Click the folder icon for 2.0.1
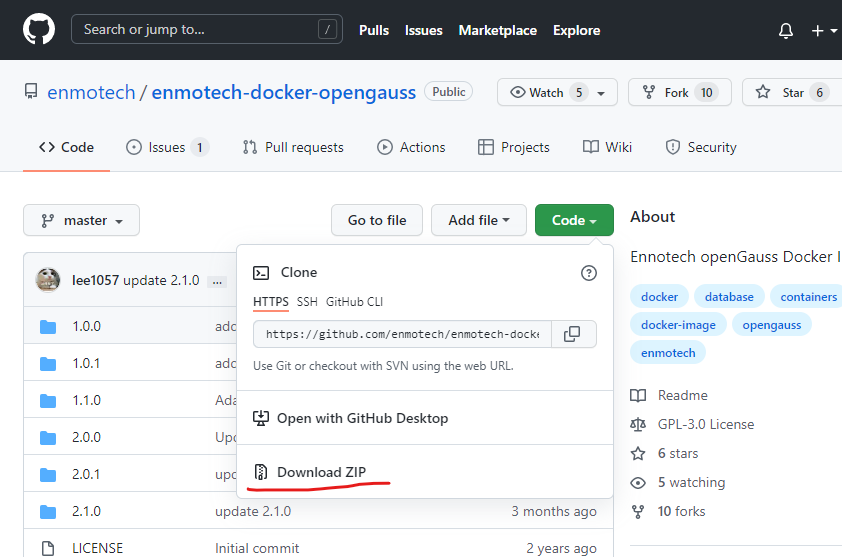Viewport: 842px width, 557px height. tap(48, 475)
